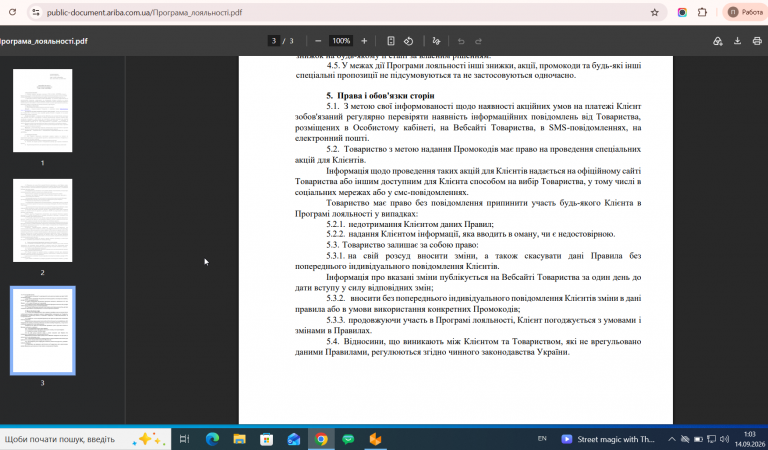This screenshot has height=450, width=768.
Task: Open battery status in system tray
Action: coord(698,439)
